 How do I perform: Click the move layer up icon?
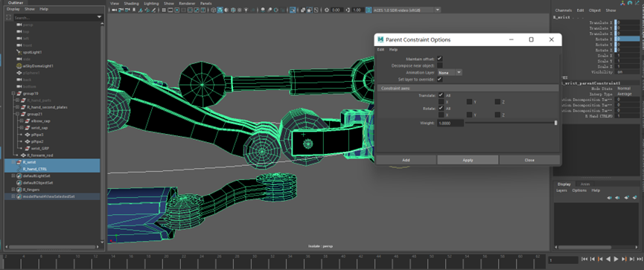609,198
